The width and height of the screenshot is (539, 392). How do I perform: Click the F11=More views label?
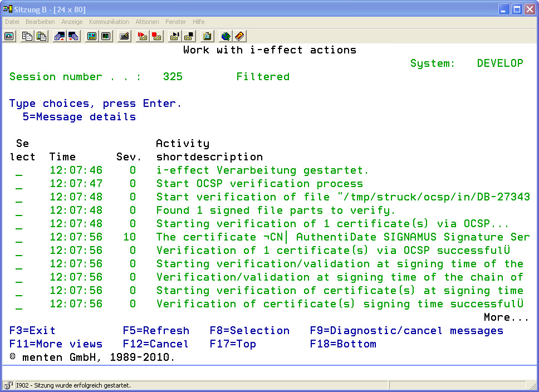click(56, 344)
